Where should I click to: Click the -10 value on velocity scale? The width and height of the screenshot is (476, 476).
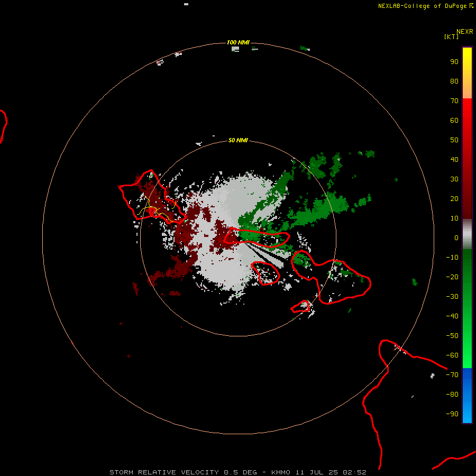[x=452, y=258]
